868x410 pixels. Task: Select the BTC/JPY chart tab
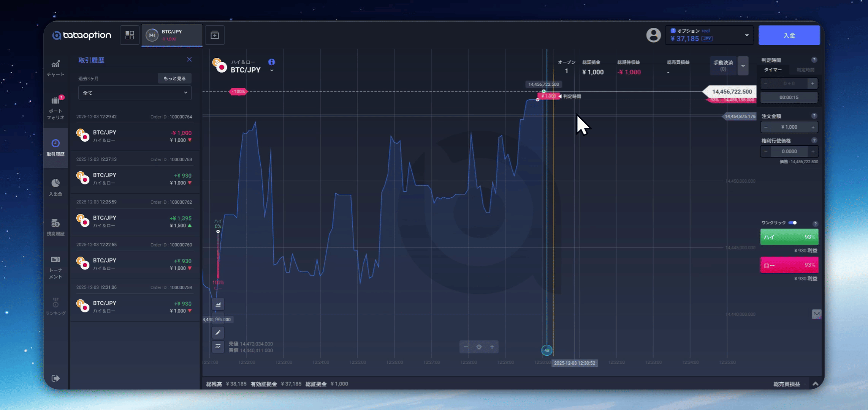pos(172,35)
